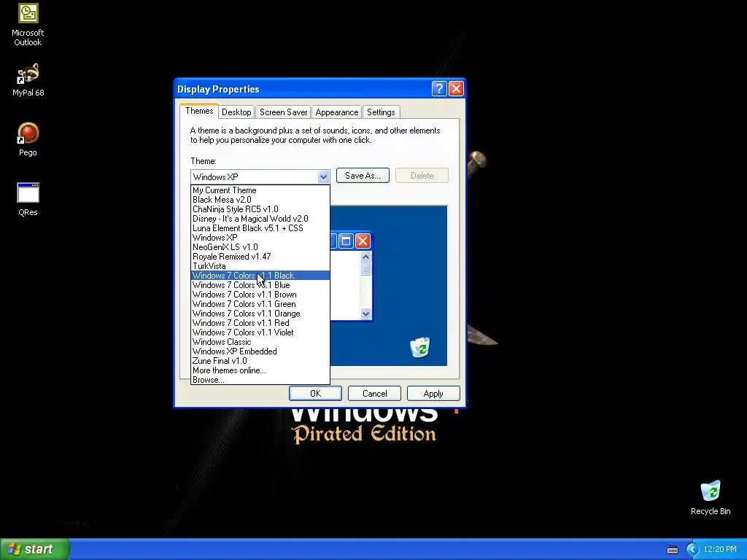Select the TurkVista theme
Image resolution: width=747 pixels, height=560 pixels.
point(260,266)
